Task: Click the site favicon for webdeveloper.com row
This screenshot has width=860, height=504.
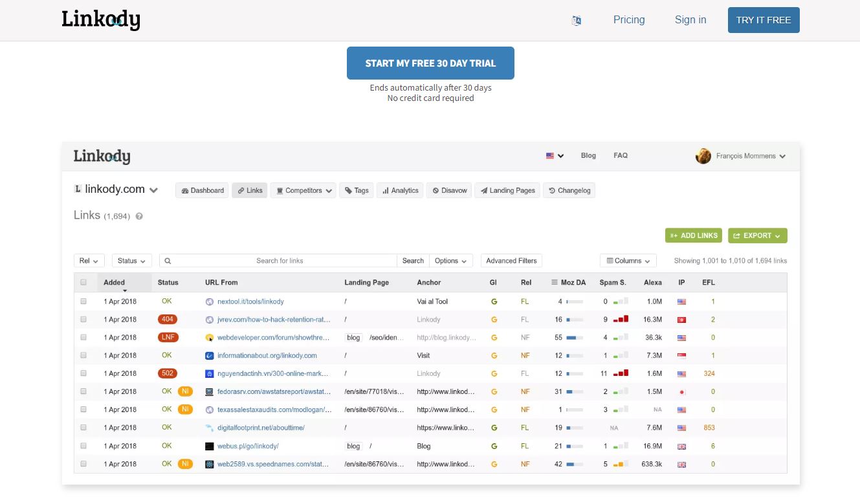Action: click(x=210, y=338)
